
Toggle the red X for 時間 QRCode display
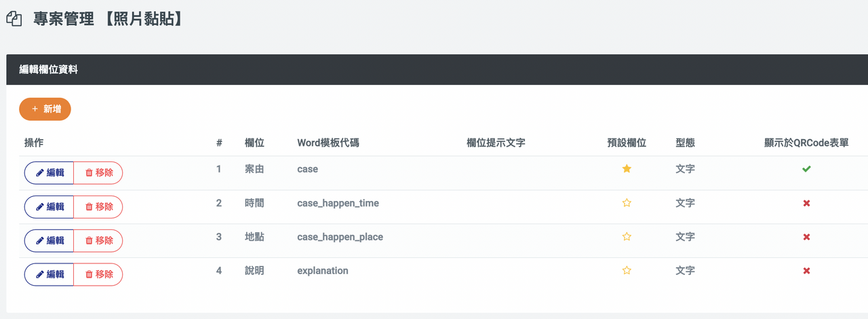click(806, 203)
